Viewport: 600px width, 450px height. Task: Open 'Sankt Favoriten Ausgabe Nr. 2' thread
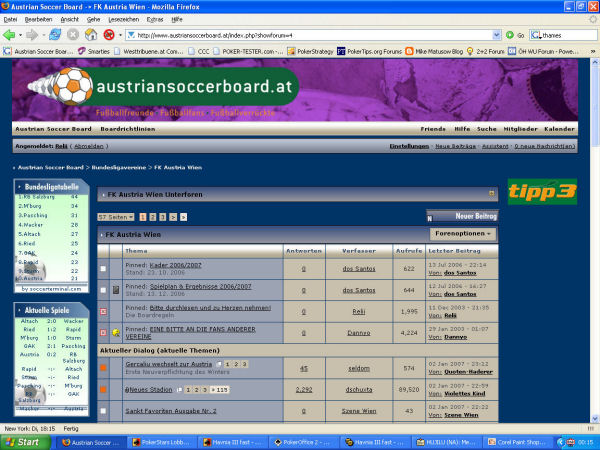click(171, 411)
